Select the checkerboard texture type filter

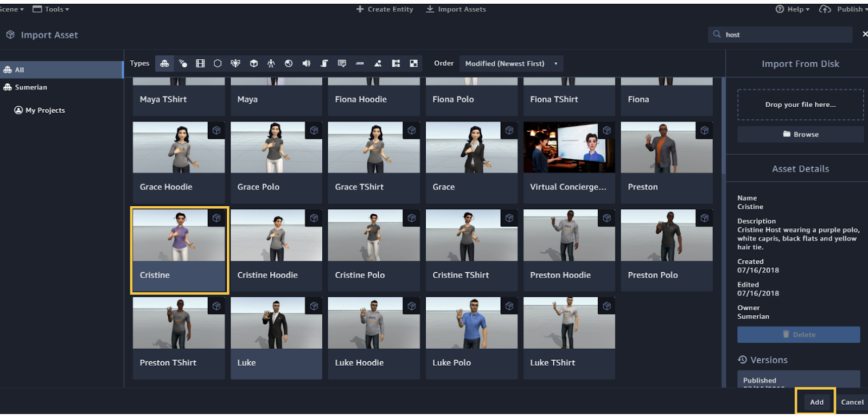[413, 63]
